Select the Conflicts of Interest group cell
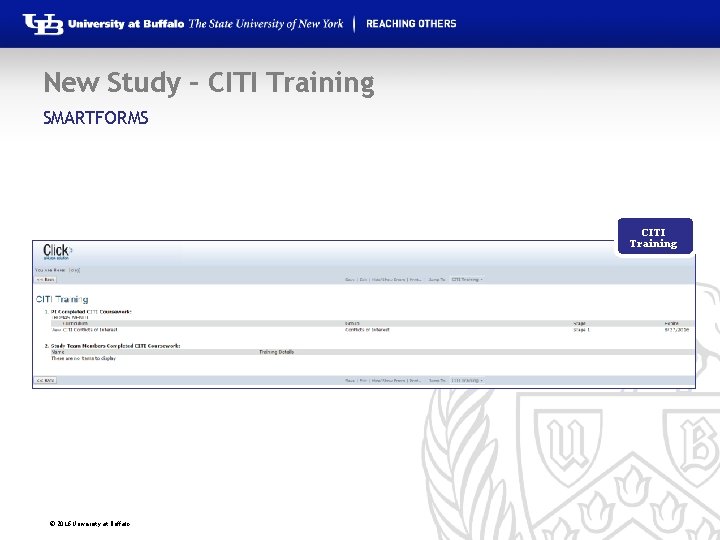The width and height of the screenshot is (720, 540). (367, 330)
